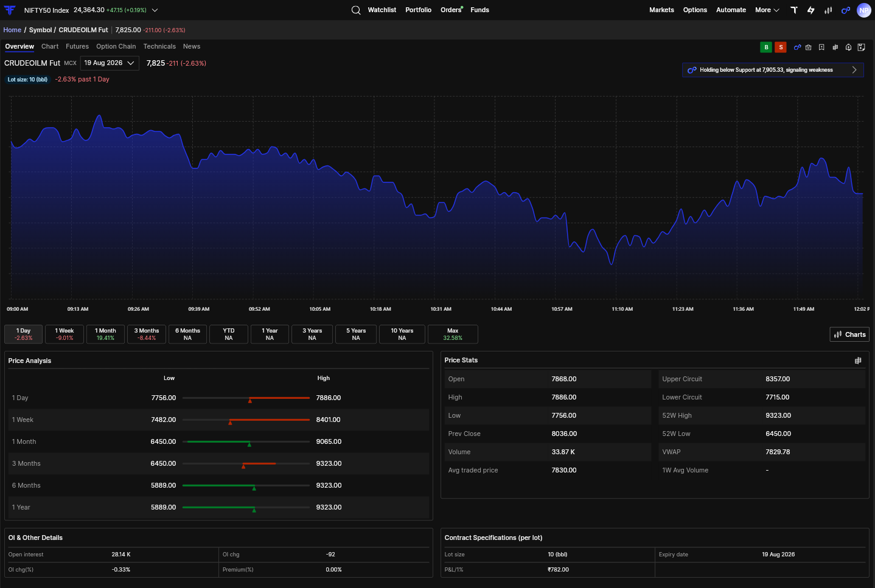
Task: Open candlestick chart icon in top bar
Action: [828, 10]
